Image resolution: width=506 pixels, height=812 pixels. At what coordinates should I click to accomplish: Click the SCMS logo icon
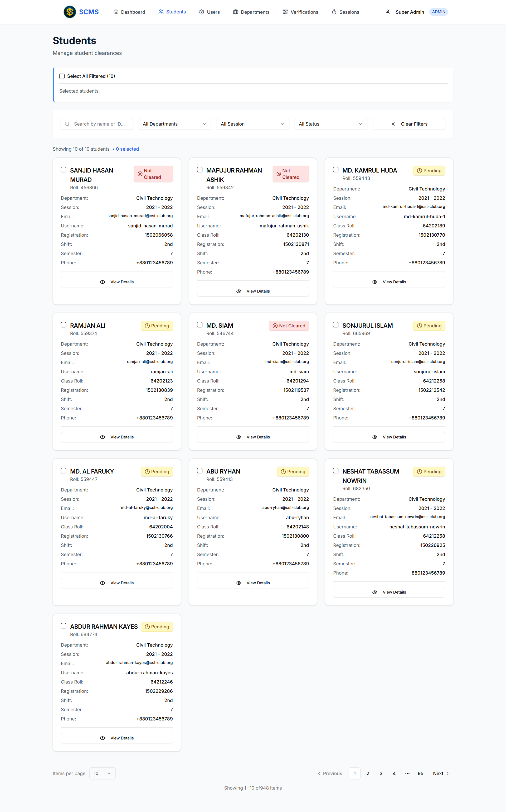[70, 12]
